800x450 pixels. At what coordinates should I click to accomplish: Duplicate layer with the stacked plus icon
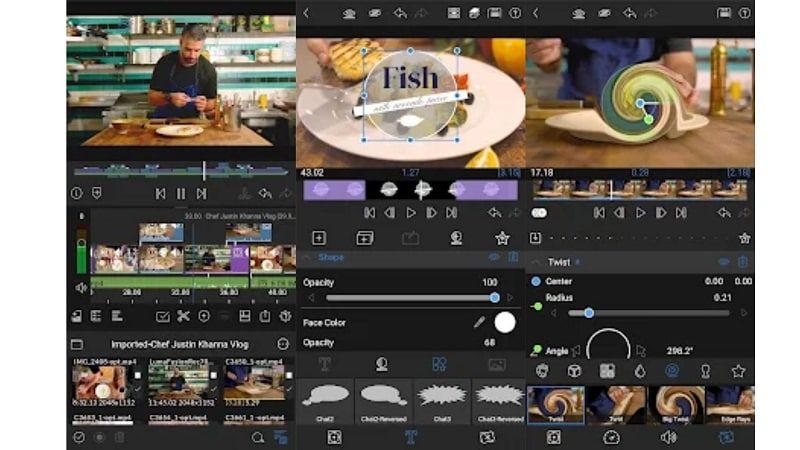365,238
